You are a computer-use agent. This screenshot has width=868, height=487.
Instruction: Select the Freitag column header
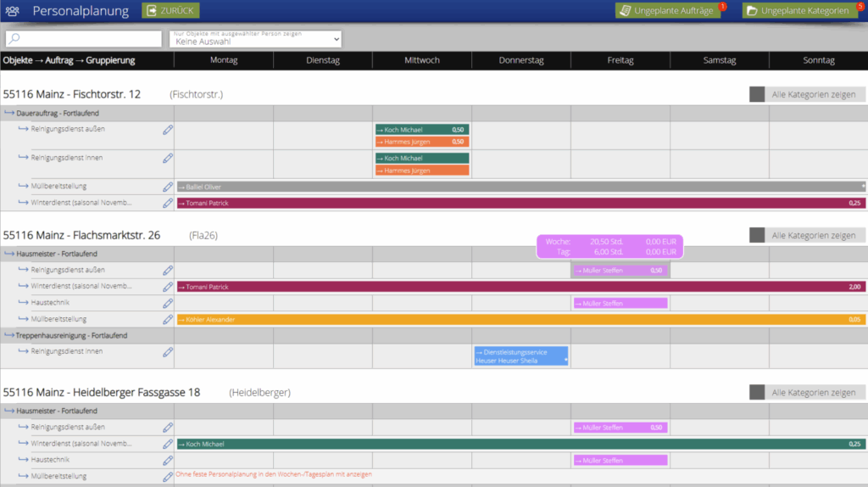coord(620,60)
